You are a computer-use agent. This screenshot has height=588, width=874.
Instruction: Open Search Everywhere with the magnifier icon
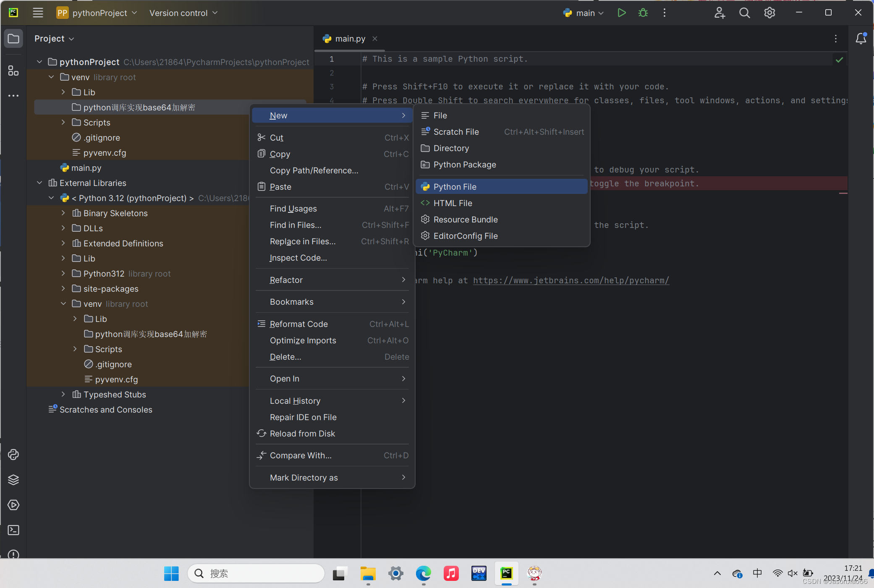[x=744, y=13]
